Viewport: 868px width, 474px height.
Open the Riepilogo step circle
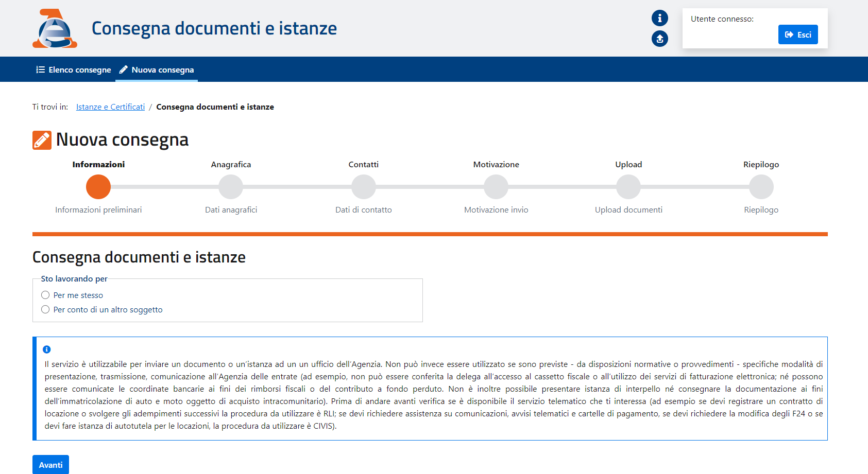pyautogui.click(x=761, y=187)
